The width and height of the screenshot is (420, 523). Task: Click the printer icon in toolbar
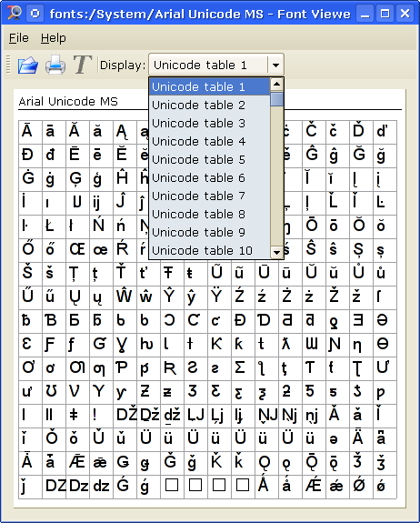[x=55, y=65]
